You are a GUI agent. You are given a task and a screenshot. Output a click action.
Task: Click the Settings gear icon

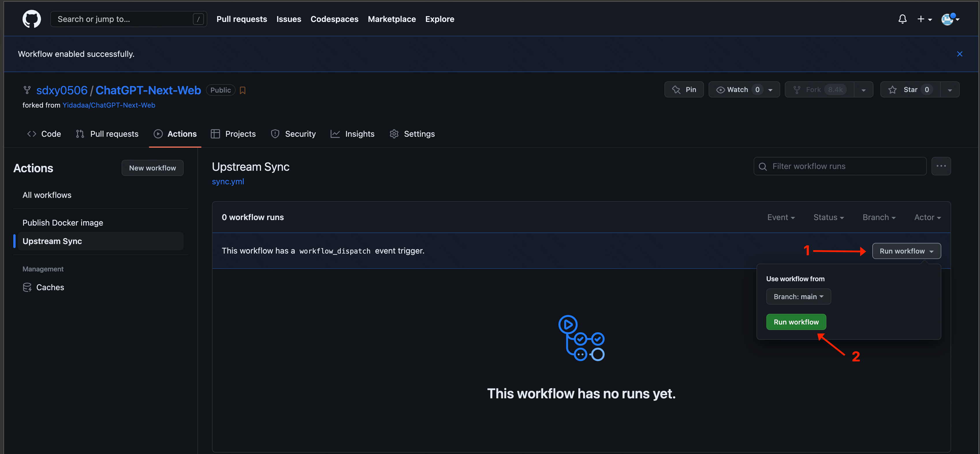[394, 134]
